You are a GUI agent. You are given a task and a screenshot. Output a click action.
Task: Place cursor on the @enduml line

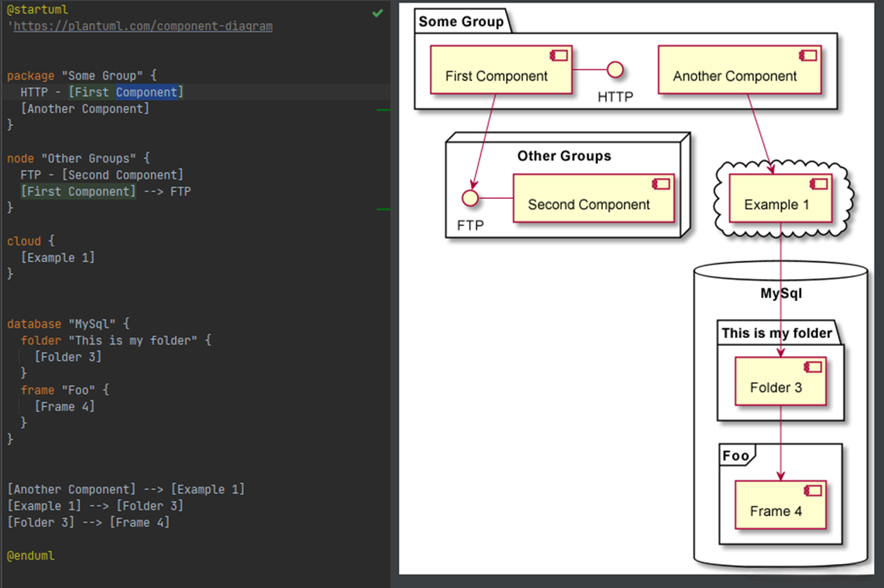point(31,556)
